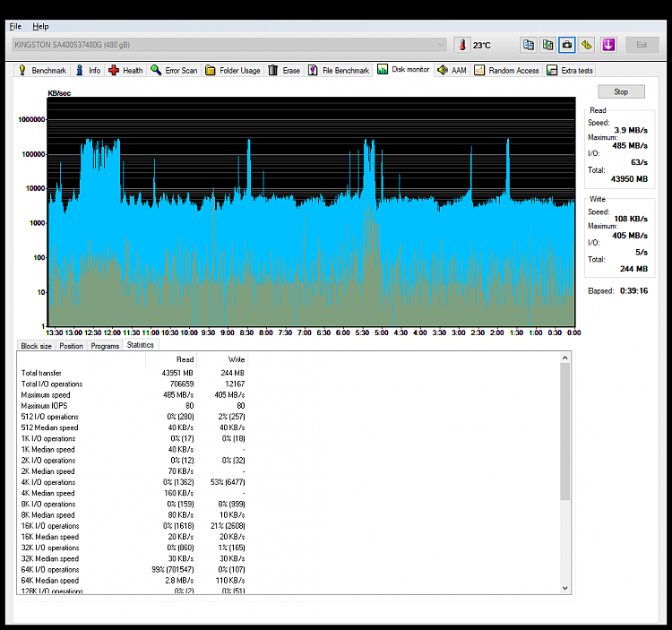Image resolution: width=672 pixels, height=630 pixels.
Task: Click the thermometer temperature icon
Action: click(462, 45)
